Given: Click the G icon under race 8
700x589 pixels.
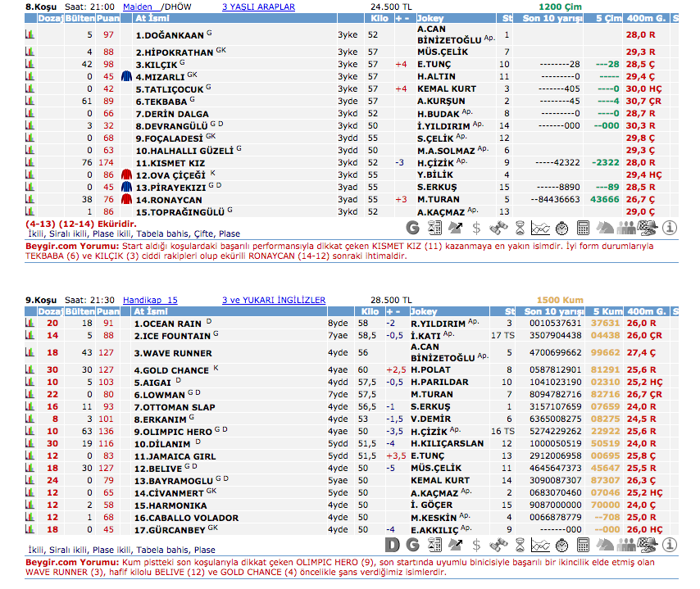Looking at the screenshot, I should point(413,228).
